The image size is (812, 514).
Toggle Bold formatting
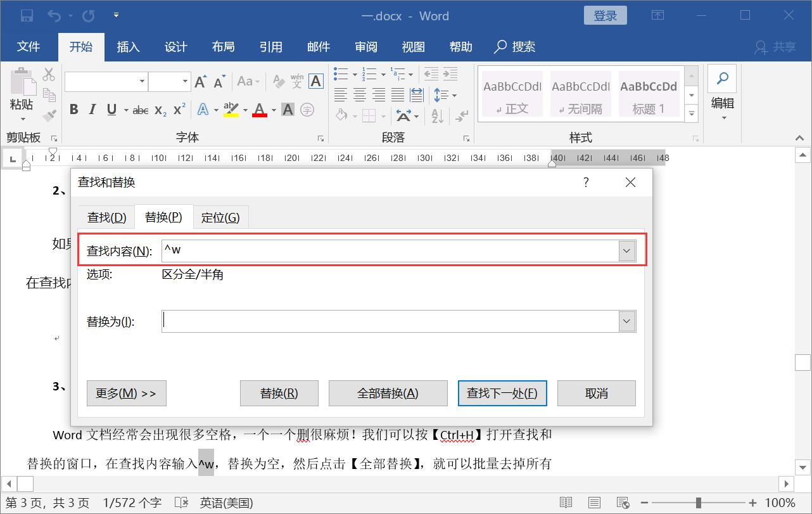click(73, 109)
